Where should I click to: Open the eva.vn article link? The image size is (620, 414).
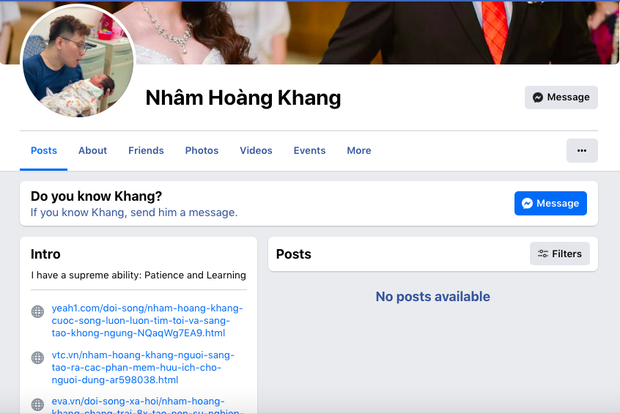pos(140,404)
